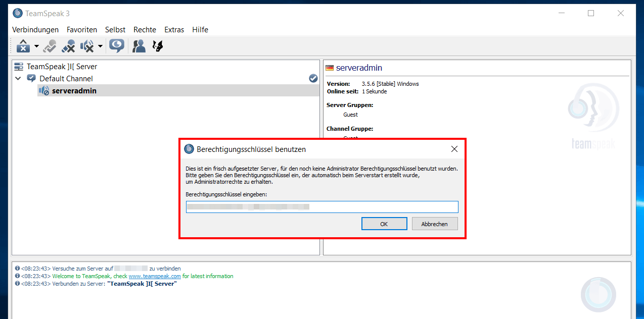The image size is (644, 319).
Task: Close the TeamSpeak 3 main window
Action: tap(621, 13)
